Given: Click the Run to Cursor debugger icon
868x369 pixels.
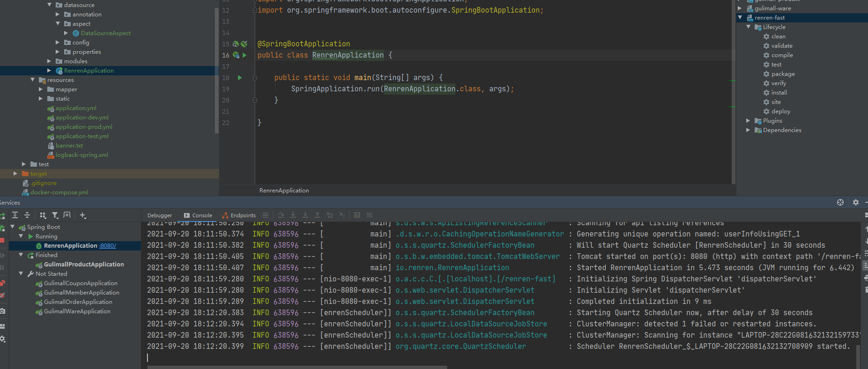Looking at the screenshot, I should pyautogui.click(x=342, y=215).
